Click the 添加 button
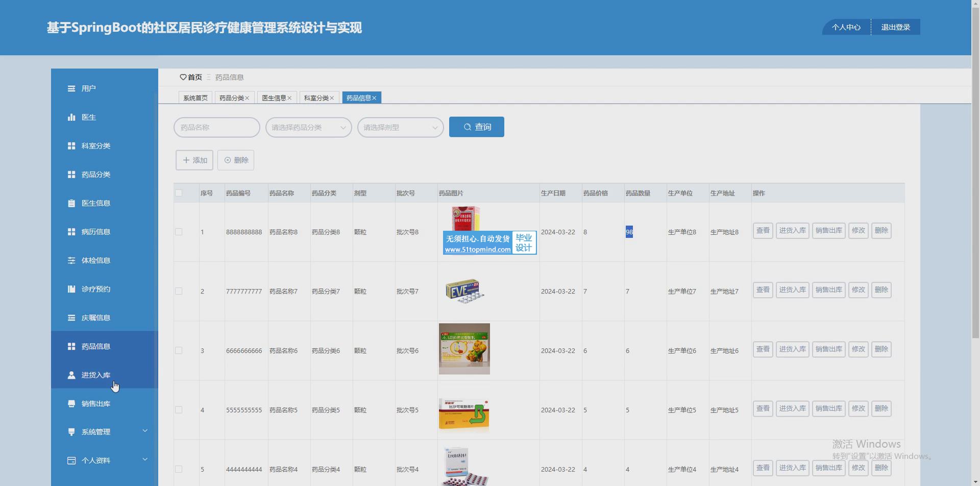This screenshot has width=980, height=486. (x=194, y=160)
